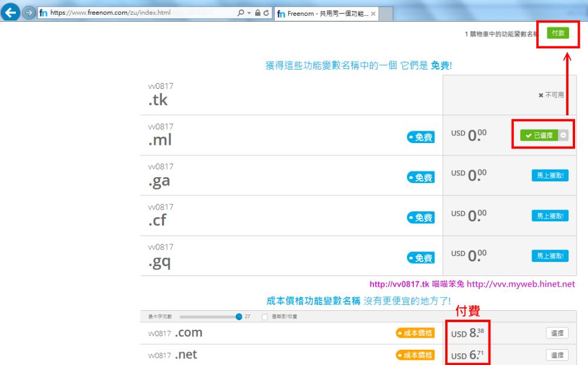Viewport: 588px width, 365px height.
Task: Click the Freenom favicon in address bar
Action: tap(44, 13)
